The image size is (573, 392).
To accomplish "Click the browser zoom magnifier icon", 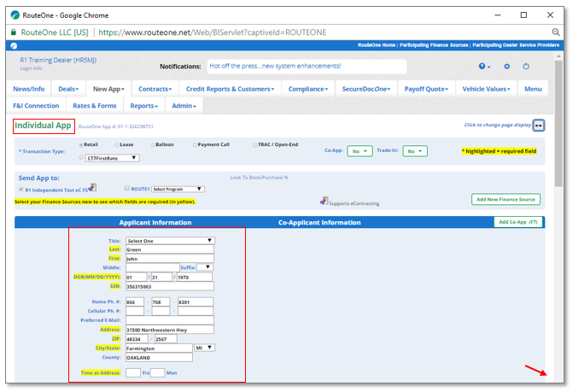I will pos(555,32).
